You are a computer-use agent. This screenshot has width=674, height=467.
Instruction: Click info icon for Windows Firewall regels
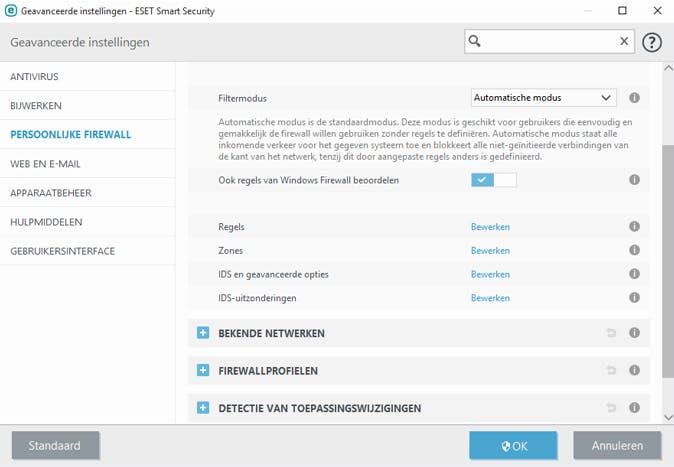coord(634,179)
